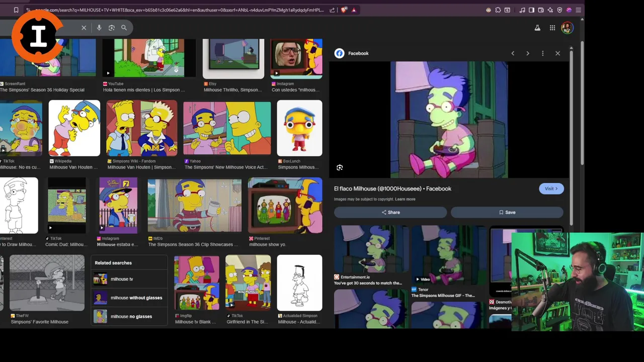The image size is (644, 362).
Task: Click the 'Milhouse Van Houten | Simpson...' Fandom caption
Action: pyautogui.click(x=141, y=167)
